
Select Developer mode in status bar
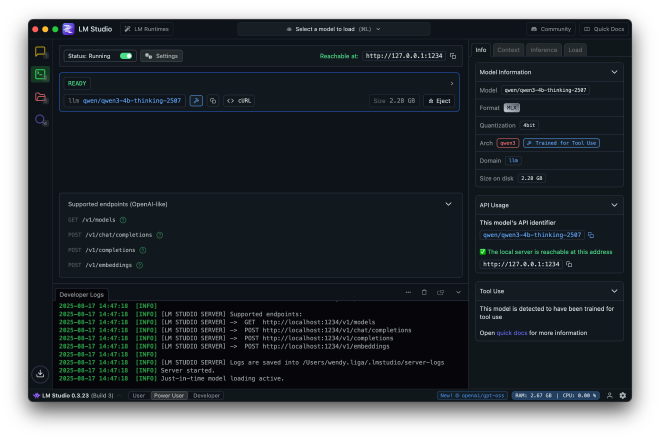(x=206, y=396)
